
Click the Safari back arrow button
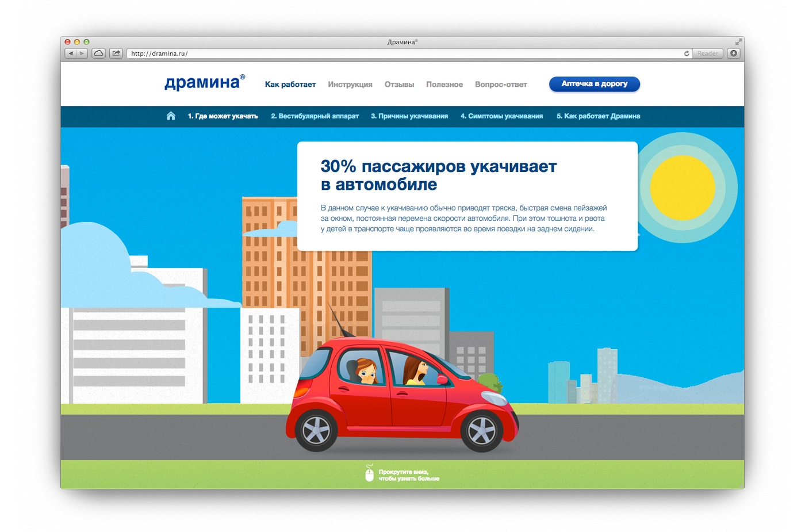pyautogui.click(x=71, y=53)
